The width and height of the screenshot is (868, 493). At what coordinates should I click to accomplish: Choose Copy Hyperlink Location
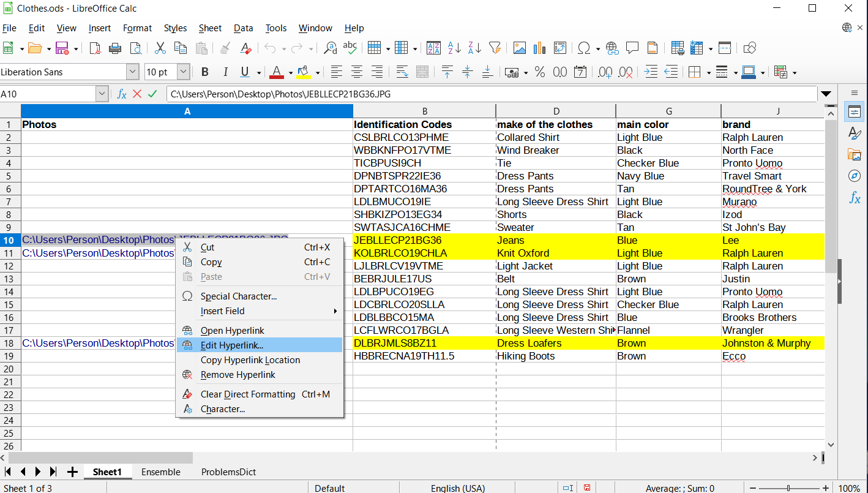(x=260, y=360)
